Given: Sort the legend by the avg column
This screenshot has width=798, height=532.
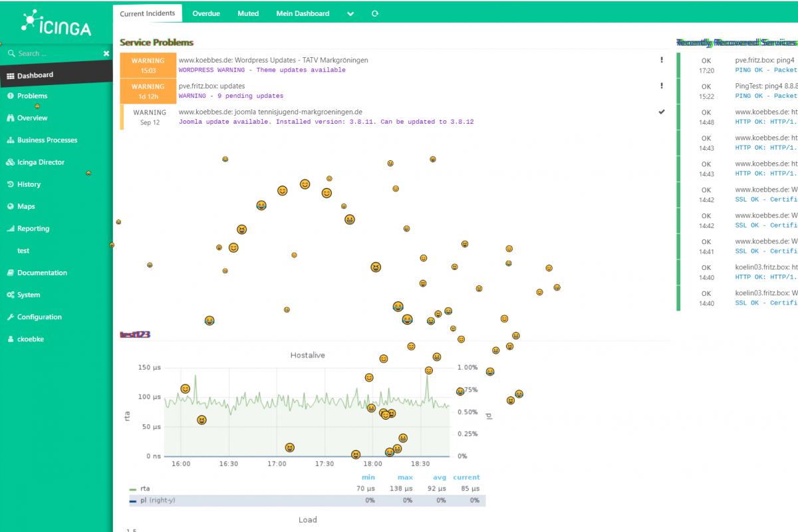Looking at the screenshot, I should tap(440, 477).
